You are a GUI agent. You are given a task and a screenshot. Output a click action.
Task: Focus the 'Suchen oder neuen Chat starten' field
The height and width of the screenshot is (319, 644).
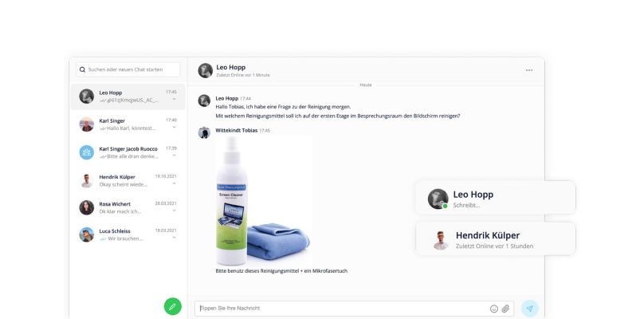(128, 69)
